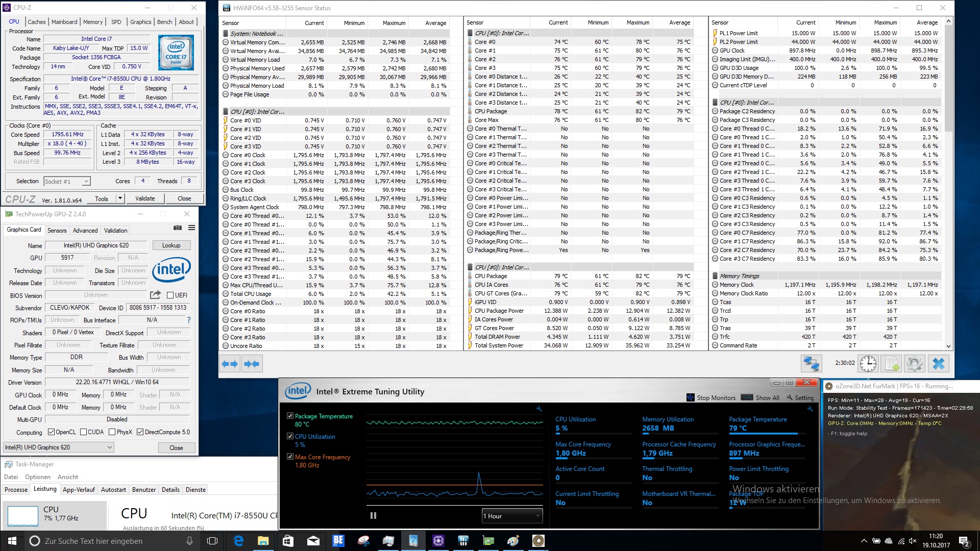Toggle the UEFI checkbox in GPU-Z
Screen dimensions: 980x551
click(170, 295)
